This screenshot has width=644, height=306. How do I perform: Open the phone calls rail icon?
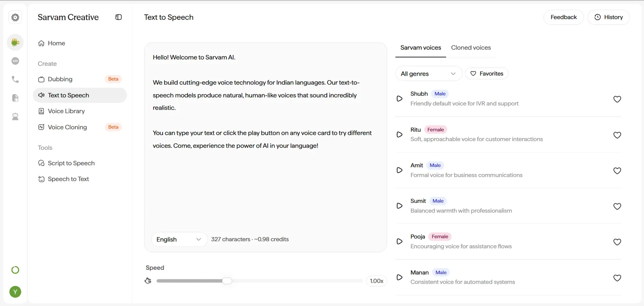[15, 79]
